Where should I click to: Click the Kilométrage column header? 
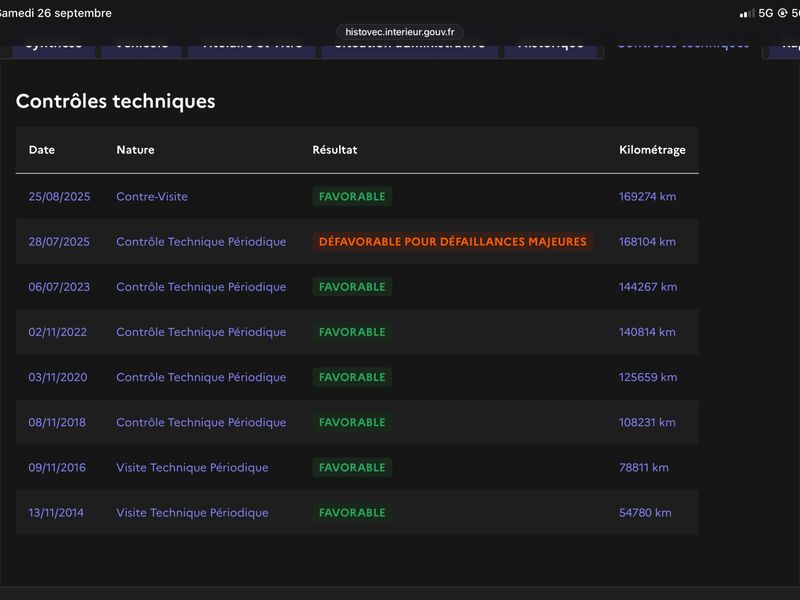click(652, 150)
